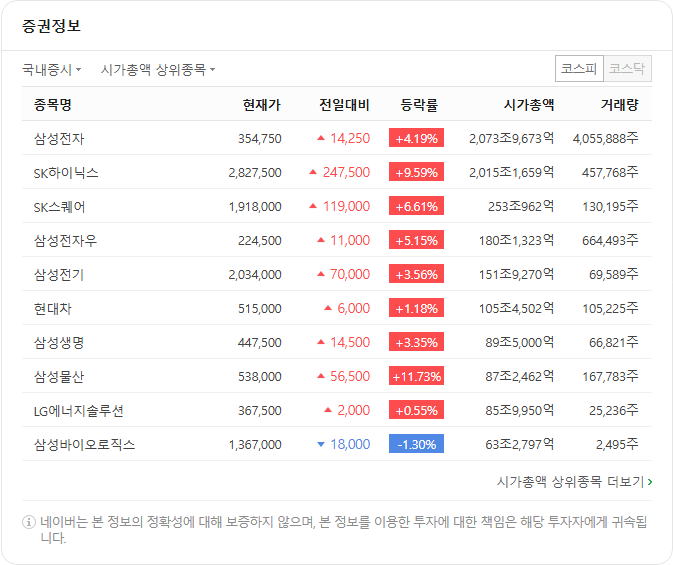The width and height of the screenshot is (673, 565).
Task: Open the SK스퀘어 stock link
Action: 59,207
